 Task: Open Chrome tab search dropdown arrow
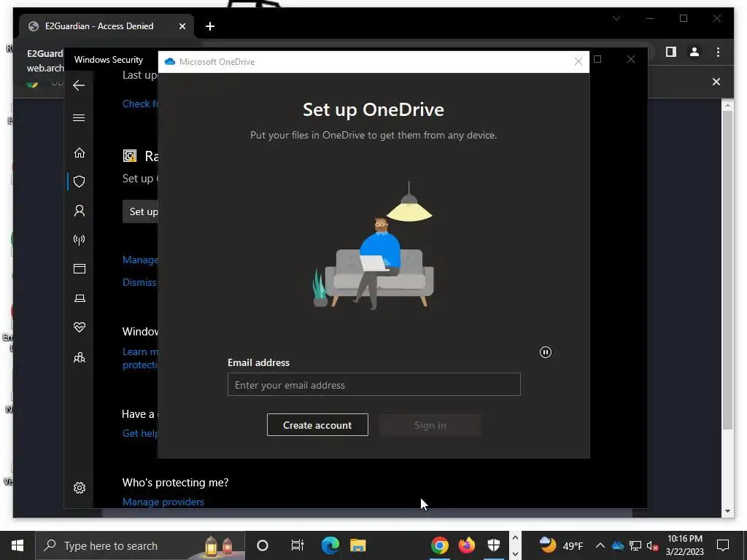(x=616, y=18)
